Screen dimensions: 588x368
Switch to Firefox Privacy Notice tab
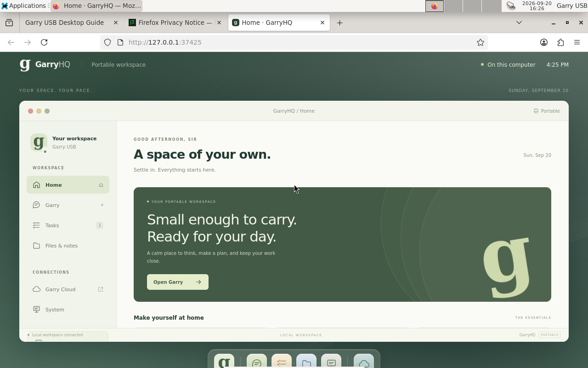pyautogui.click(x=175, y=23)
